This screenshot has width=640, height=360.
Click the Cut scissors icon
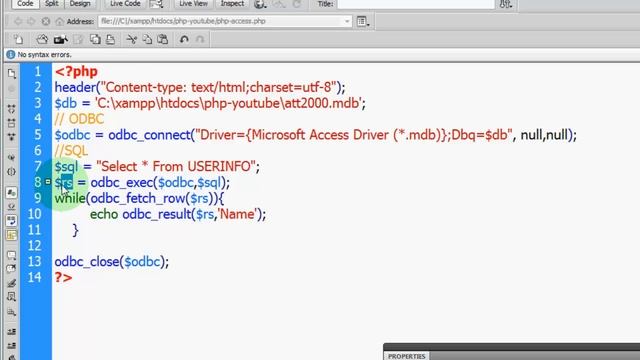(131, 39)
